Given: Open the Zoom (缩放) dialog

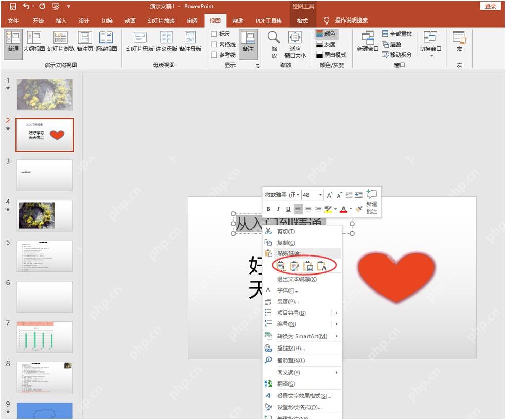Looking at the screenshot, I should pyautogui.click(x=274, y=45).
